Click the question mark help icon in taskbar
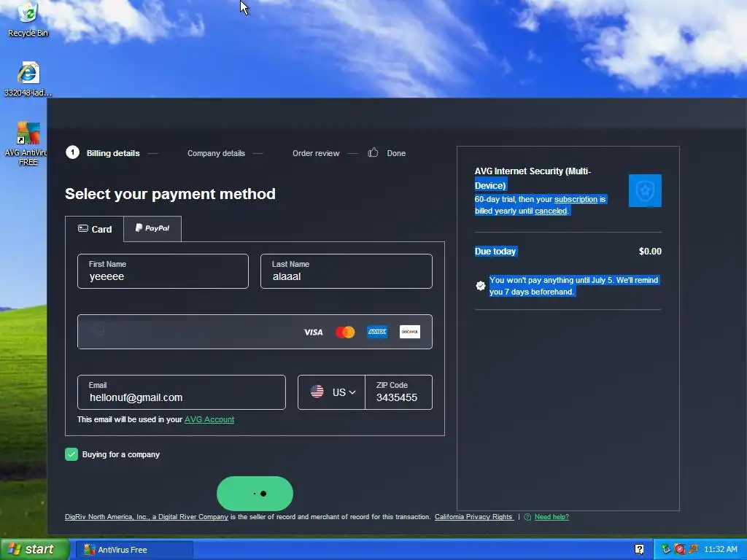Viewport: 747px width, 560px height. tap(639, 549)
